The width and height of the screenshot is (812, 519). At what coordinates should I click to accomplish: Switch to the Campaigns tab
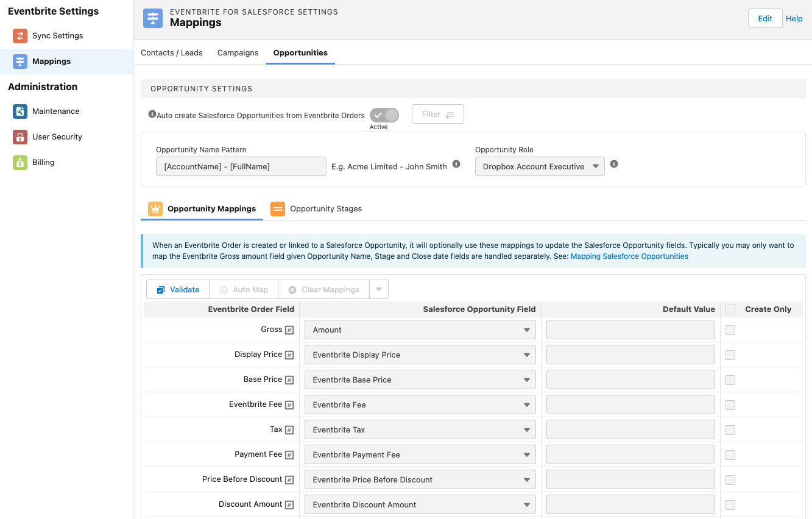pyautogui.click(x=238, y=53)
